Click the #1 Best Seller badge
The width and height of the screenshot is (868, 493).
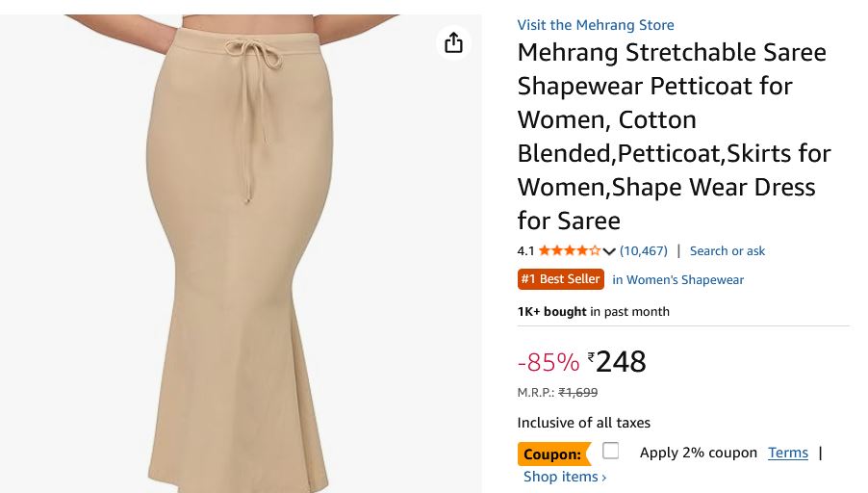tap(560, 279)
